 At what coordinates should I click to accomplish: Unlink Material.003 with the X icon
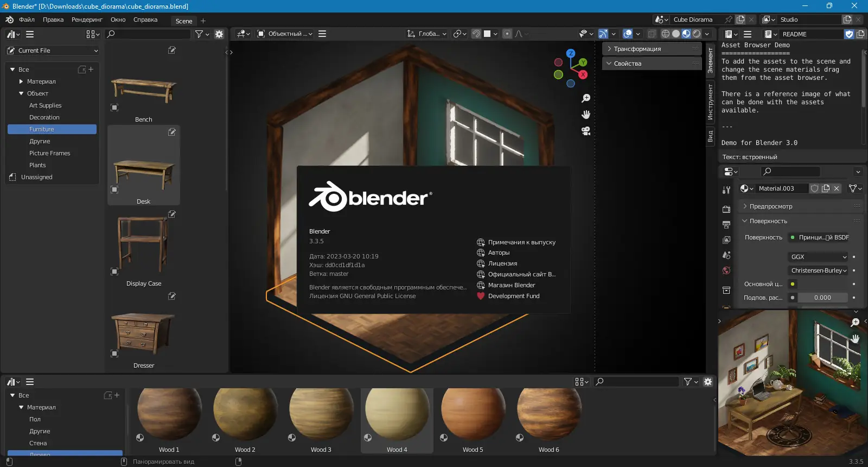click(x=837, y=188)
